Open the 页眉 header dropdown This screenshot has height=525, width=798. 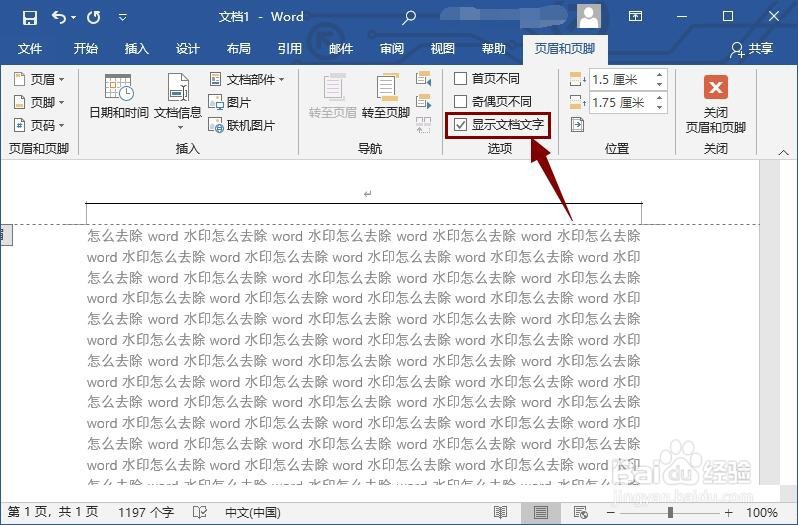[x=39, y=79]
